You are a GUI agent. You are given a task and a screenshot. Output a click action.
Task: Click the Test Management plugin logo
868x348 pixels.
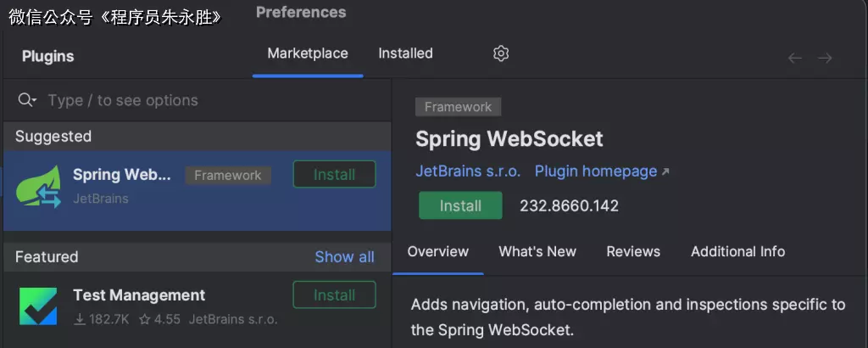click(39, 306)
